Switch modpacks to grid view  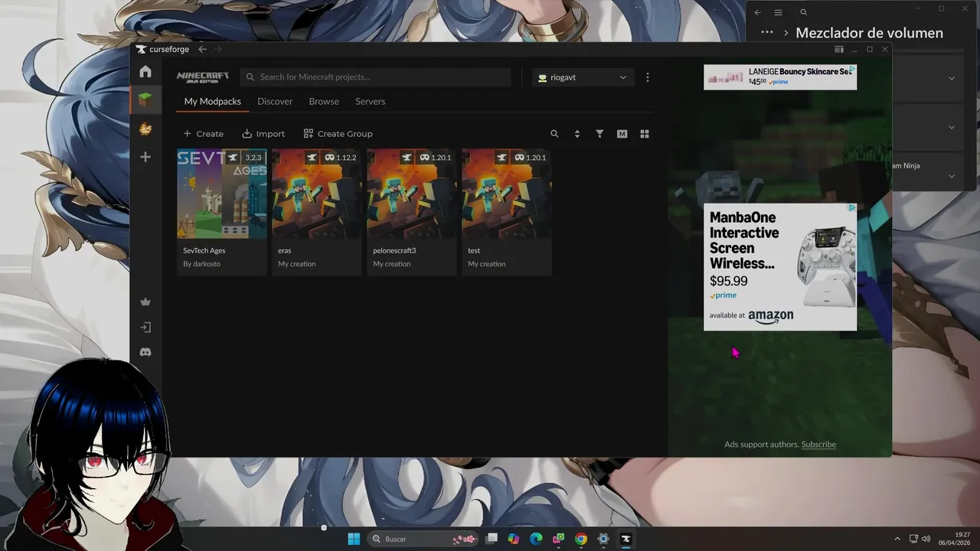point(645,133)
